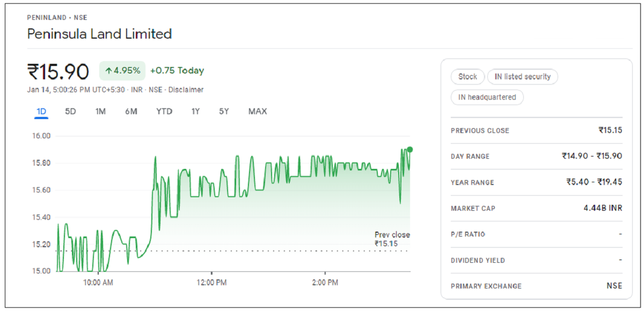Click the IN headquartered chip
This screenshot has width=644, height=311.
[x=487, y=97]
